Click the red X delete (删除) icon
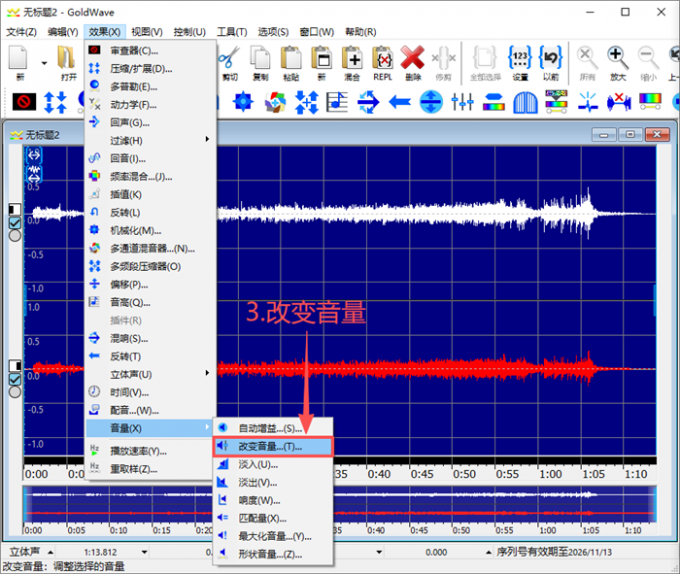The image size is (680, 574). pos(412,58)
